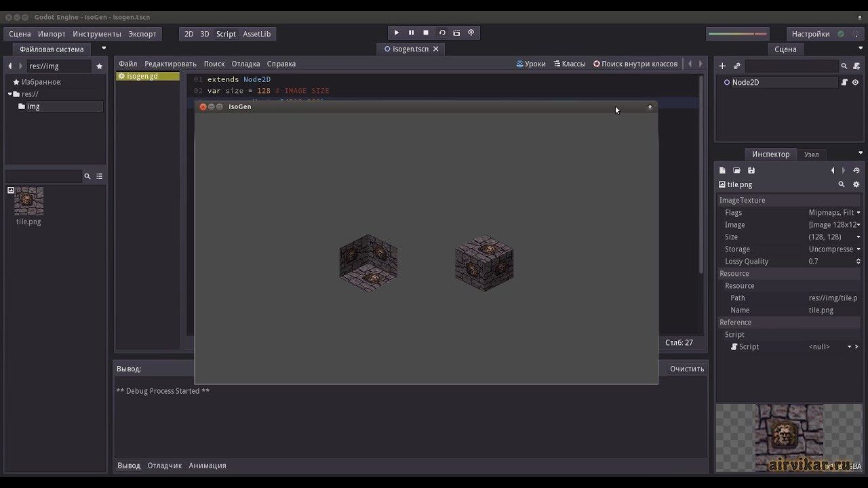Save the current resource in Inspector

(751, 171)
